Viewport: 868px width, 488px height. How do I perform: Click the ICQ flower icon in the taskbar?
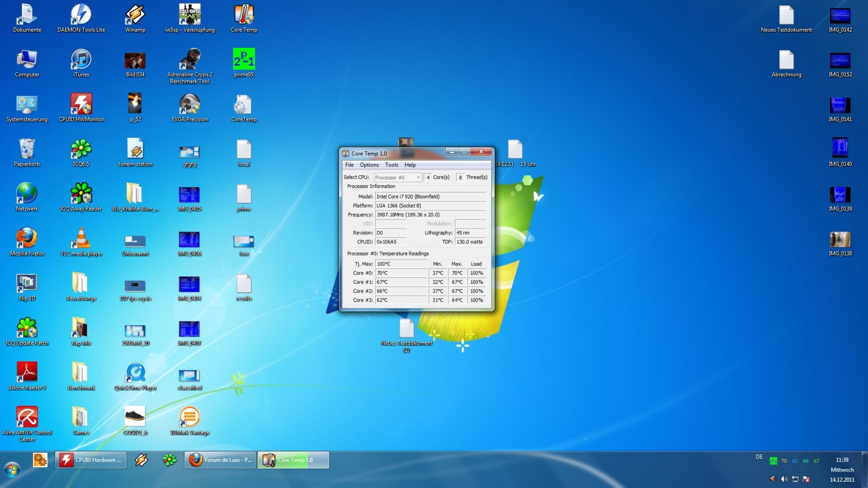(169, 460)
